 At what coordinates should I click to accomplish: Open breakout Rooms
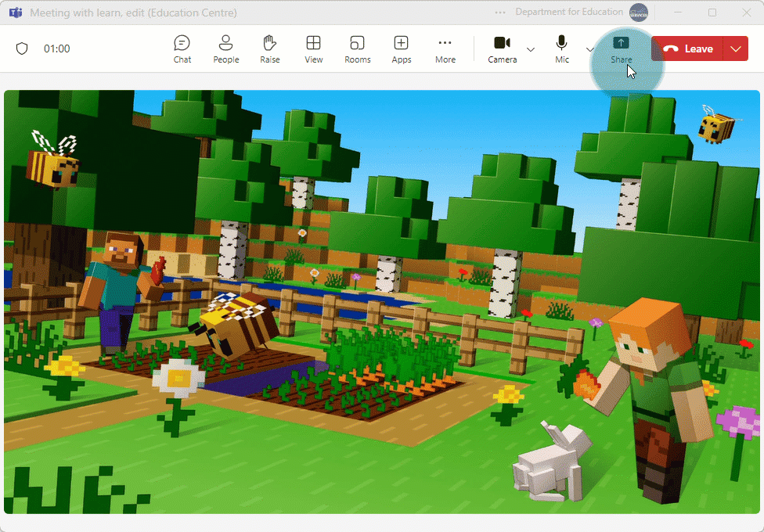(358, 49)
